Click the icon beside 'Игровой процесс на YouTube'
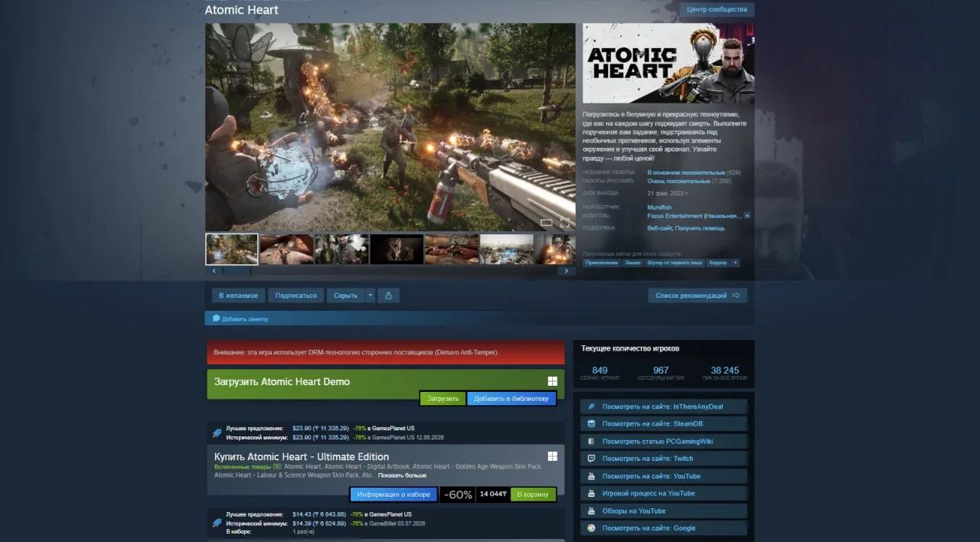The image size is (980, 542). pyautogui.click(x=591, y=493)
